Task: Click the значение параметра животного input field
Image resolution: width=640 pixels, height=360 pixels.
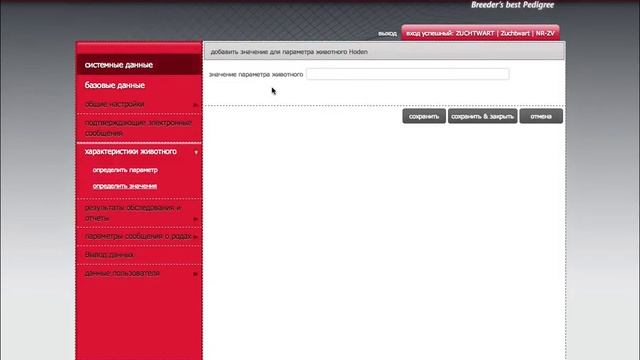Action: (x=408, y=74)
